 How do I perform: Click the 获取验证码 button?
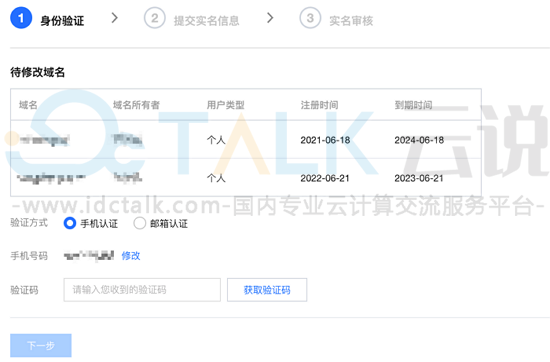267,290
